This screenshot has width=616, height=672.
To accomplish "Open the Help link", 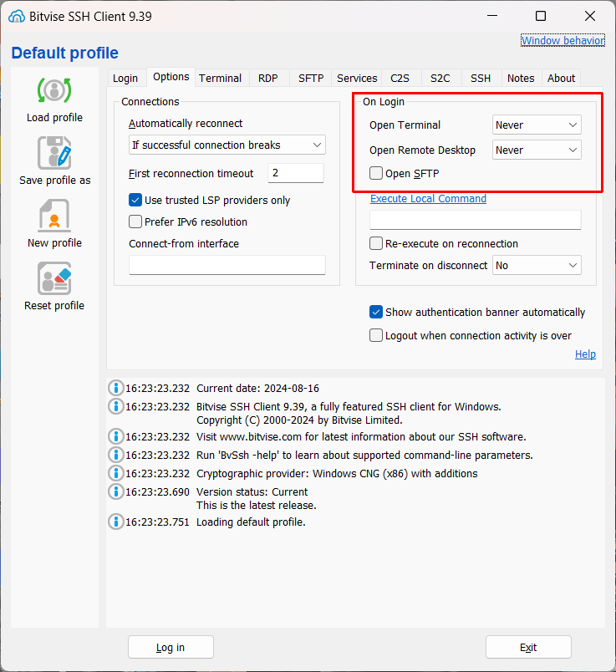I will [585, 354].
